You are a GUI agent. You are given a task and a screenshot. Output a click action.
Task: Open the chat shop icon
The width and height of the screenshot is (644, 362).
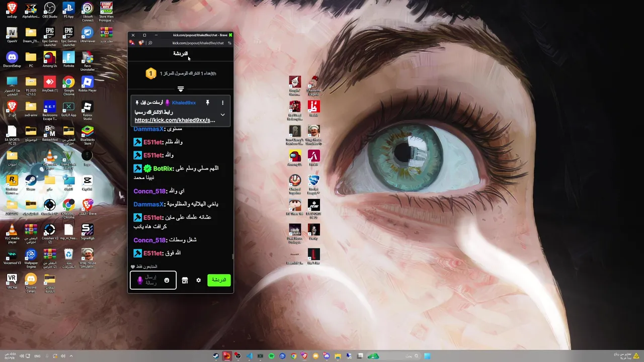pos(185,281)
